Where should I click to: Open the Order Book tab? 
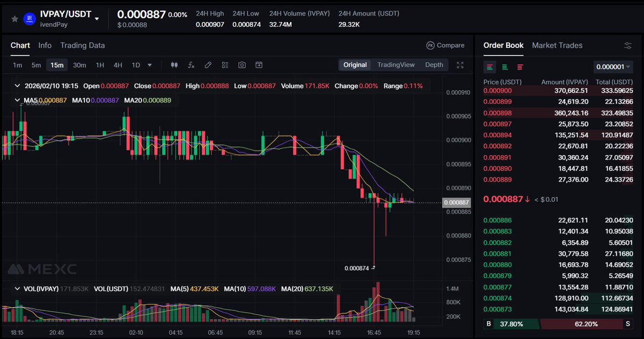tap(503, 46)
